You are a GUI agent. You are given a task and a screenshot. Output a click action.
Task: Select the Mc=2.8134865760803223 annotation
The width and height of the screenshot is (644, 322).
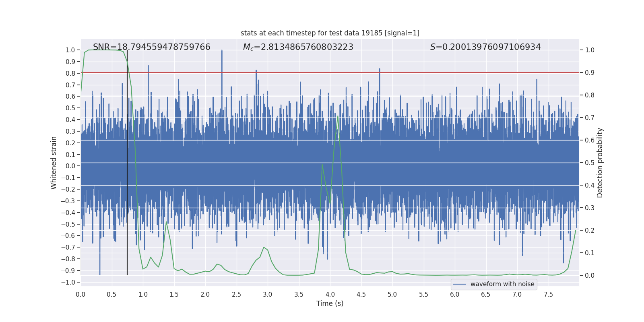tap(298, 47)
